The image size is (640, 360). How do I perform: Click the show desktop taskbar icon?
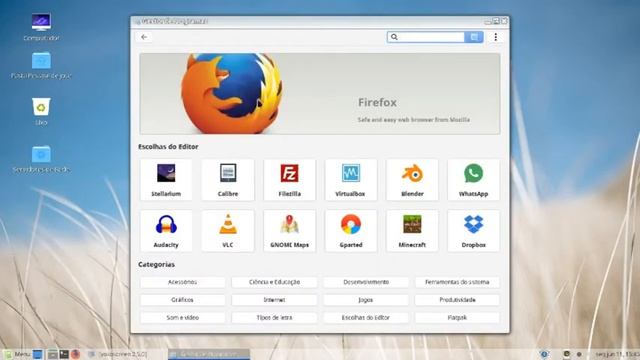tap(38, 354)
